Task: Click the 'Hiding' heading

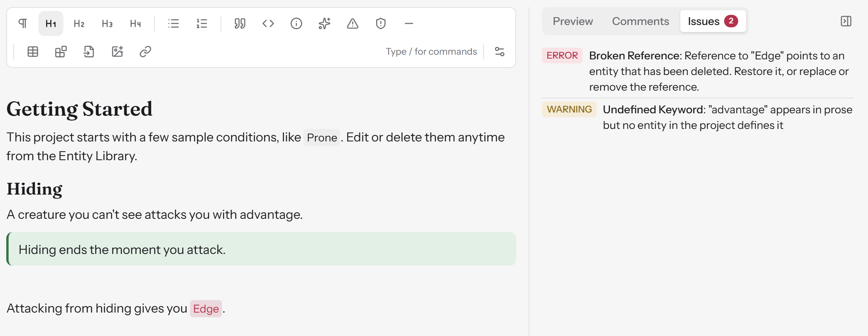Action: (34, 189)
